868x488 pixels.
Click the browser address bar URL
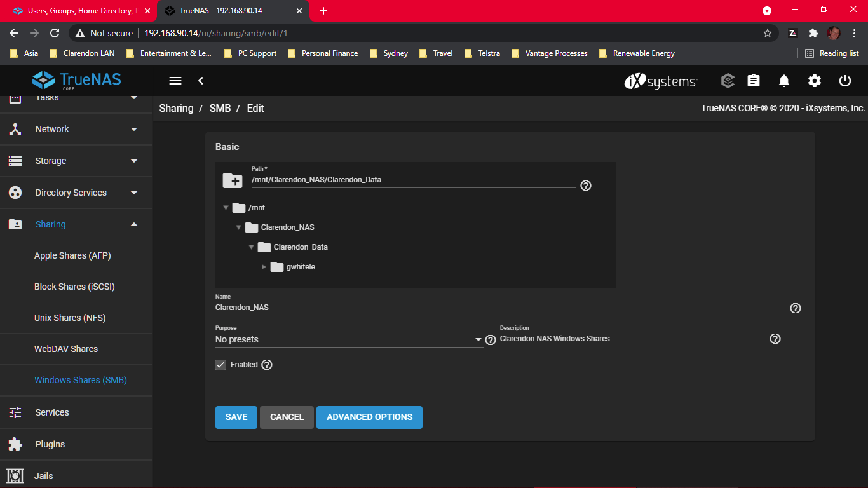(216, 33)
